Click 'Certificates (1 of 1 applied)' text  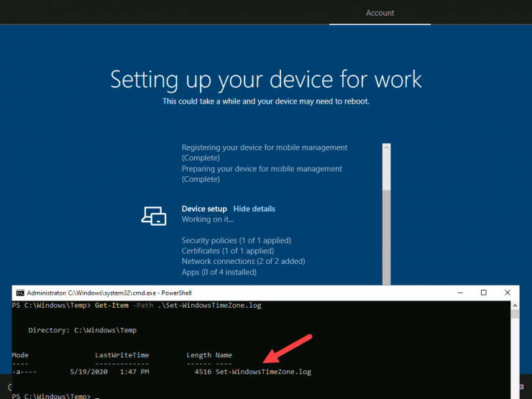pos(228,251)
